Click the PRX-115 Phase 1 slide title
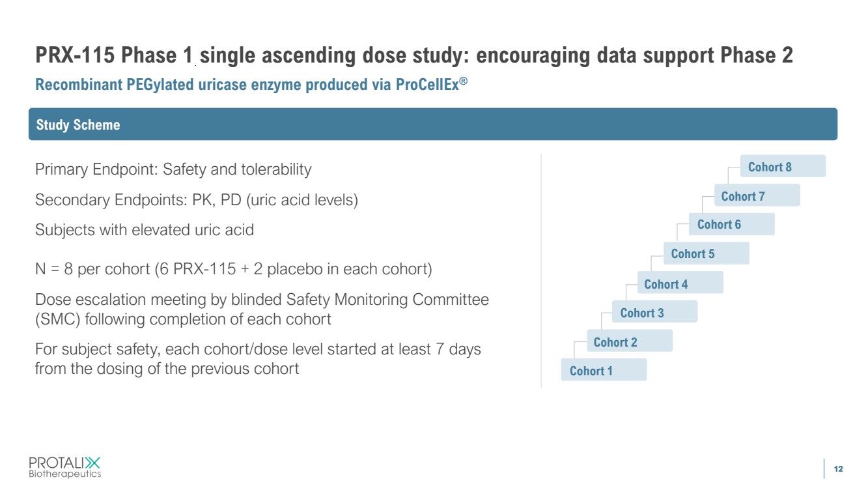The image size is (868, 488). click(x=413, y=56)
